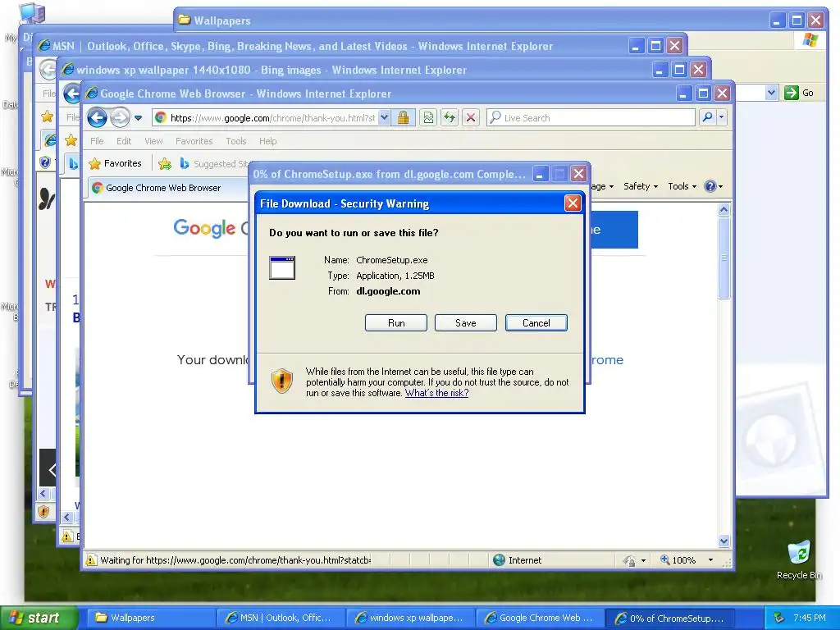Screen dimensions: 840x630
Task: Open the File menu in front IE window
Action: click(97, 141)
